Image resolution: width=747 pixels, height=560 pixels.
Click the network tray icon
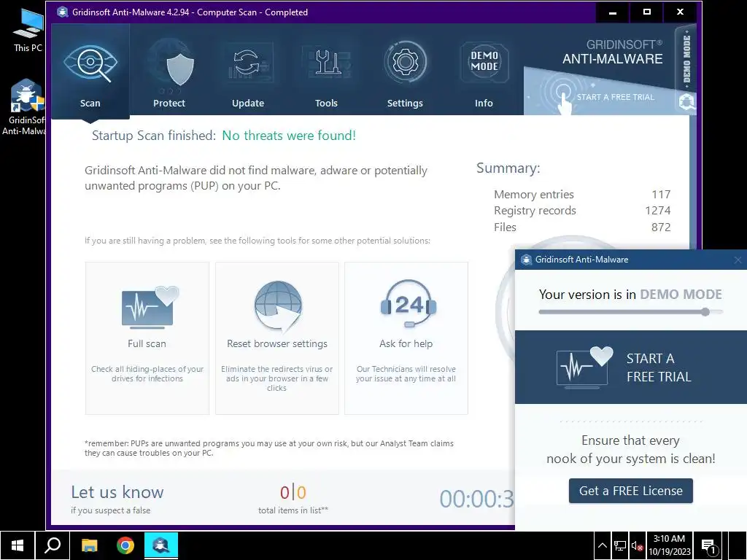coord(620,545)
